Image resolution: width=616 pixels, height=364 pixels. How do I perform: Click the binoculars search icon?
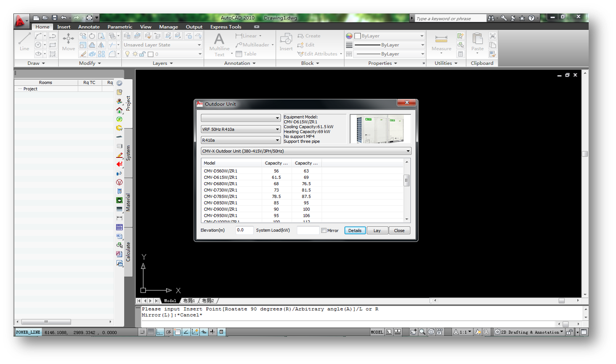pos(491,18)
